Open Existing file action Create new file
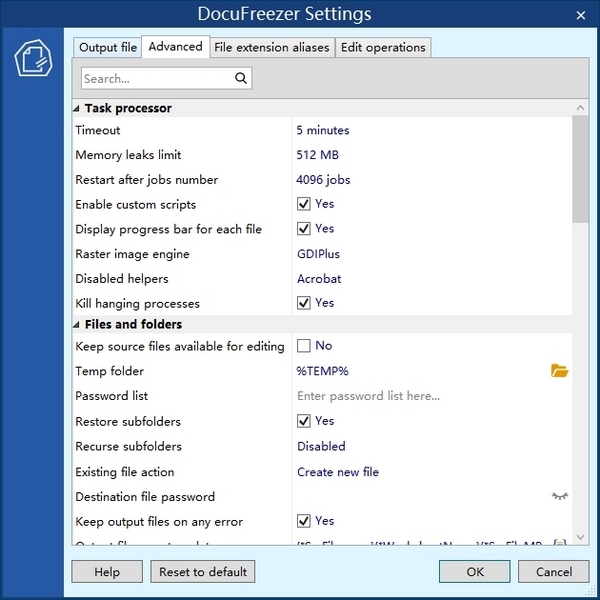The image size is (600, 600). (x=338, y=472)
